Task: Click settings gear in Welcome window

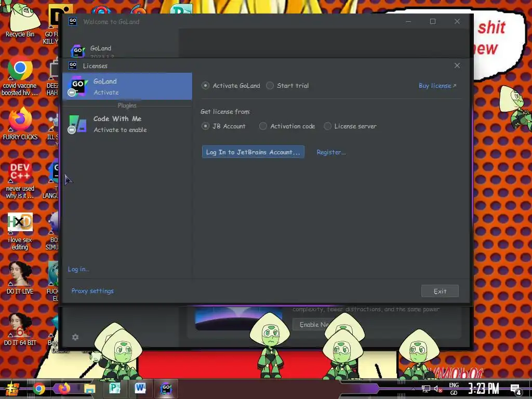Action: [x=75, y=337]
